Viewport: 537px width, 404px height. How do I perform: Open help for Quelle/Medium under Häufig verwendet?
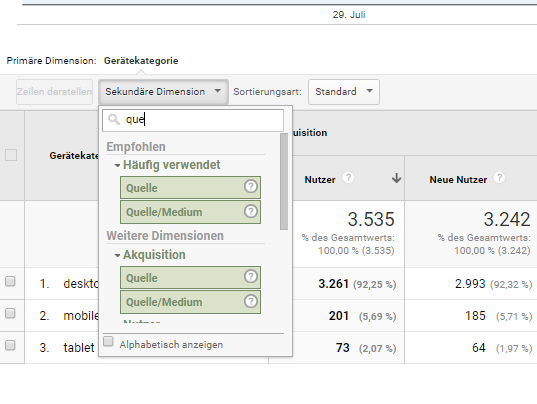tap(251, 211)
